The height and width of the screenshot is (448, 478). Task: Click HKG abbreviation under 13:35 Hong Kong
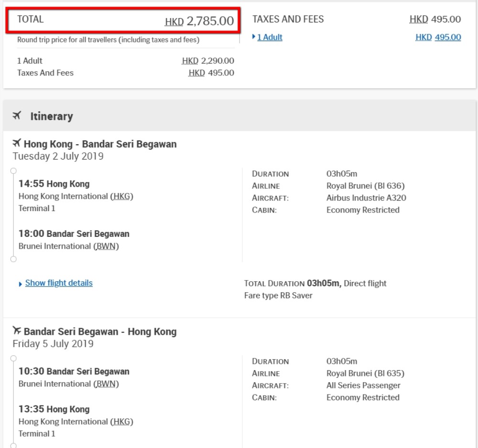coord(121,422)
